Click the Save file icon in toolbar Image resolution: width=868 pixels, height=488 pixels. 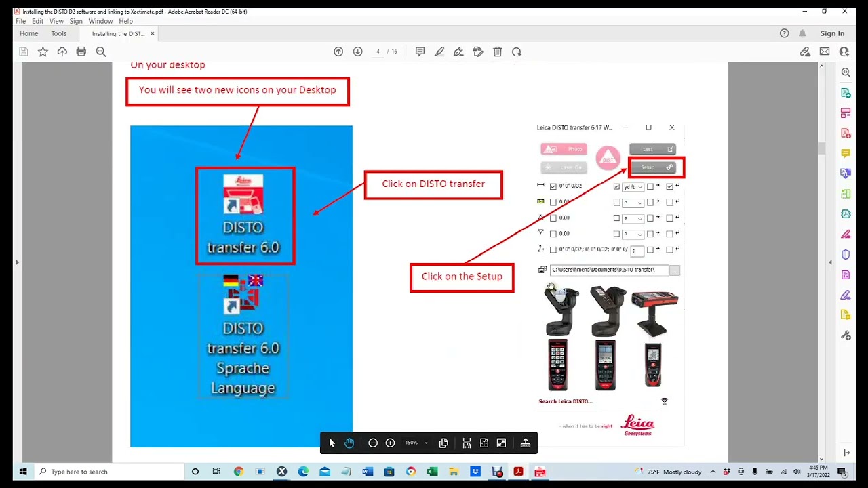click(24, 52)
